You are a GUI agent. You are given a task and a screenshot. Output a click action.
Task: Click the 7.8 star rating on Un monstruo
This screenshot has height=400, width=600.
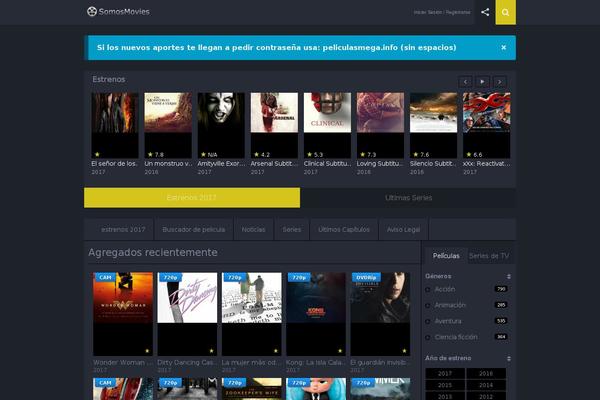point(156,155)
